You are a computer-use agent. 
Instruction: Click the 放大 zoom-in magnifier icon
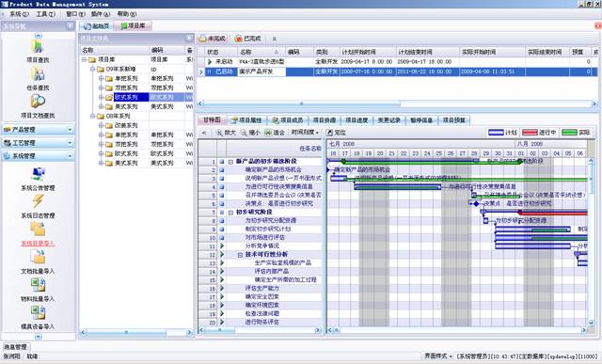[219, 133]
